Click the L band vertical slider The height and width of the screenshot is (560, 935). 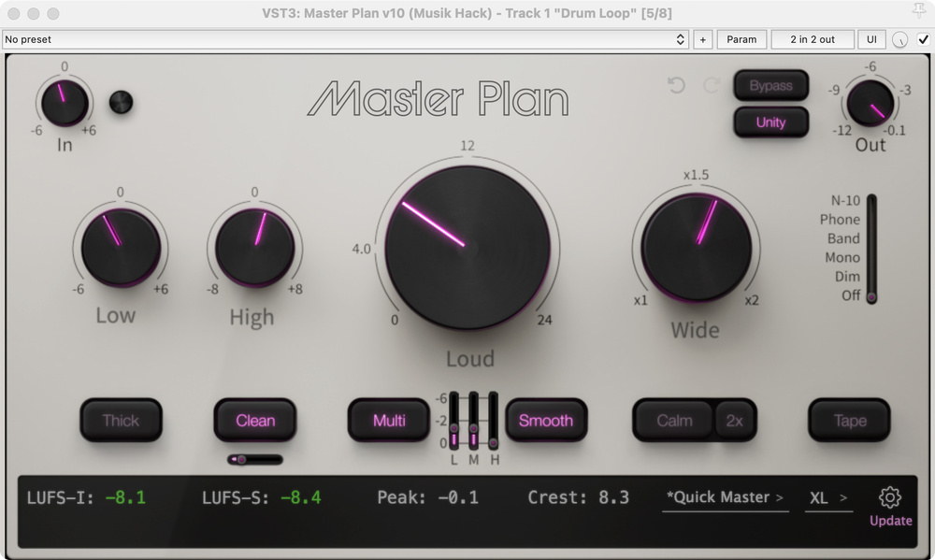coord(453,421)
